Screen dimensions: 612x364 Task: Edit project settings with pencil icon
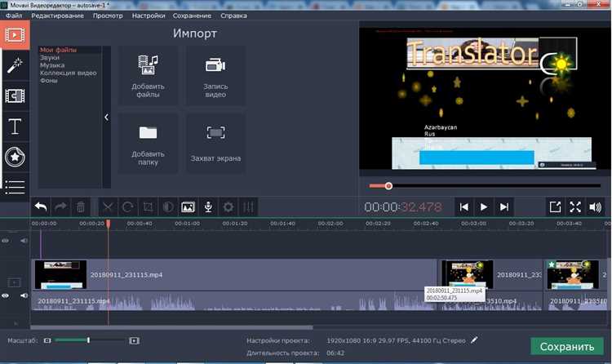point(474,340)
